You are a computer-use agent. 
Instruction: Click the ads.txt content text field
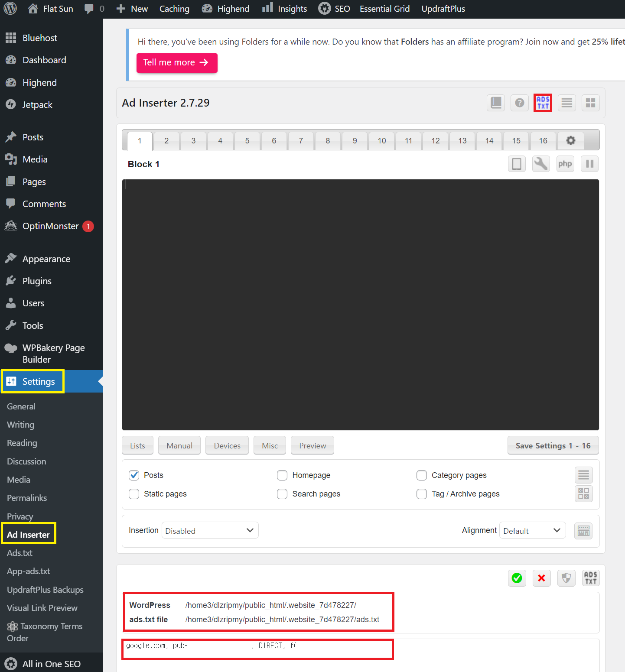click(361, 655)
